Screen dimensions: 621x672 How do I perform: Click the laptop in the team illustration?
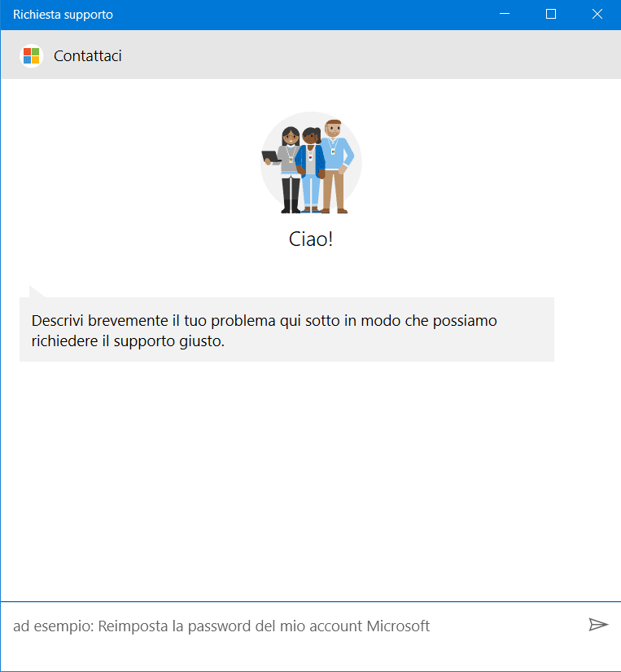270,157
